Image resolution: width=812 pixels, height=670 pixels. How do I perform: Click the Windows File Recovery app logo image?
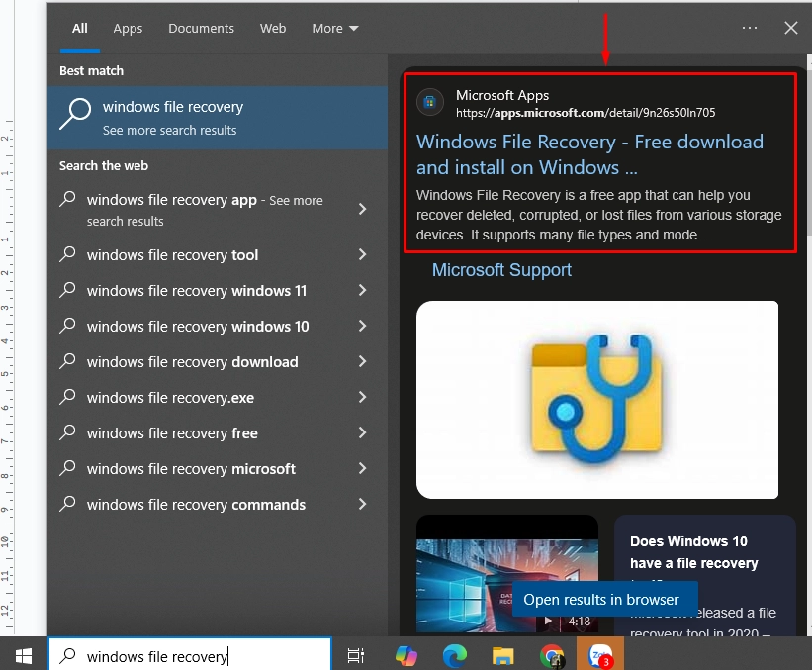tap(597, 400)
